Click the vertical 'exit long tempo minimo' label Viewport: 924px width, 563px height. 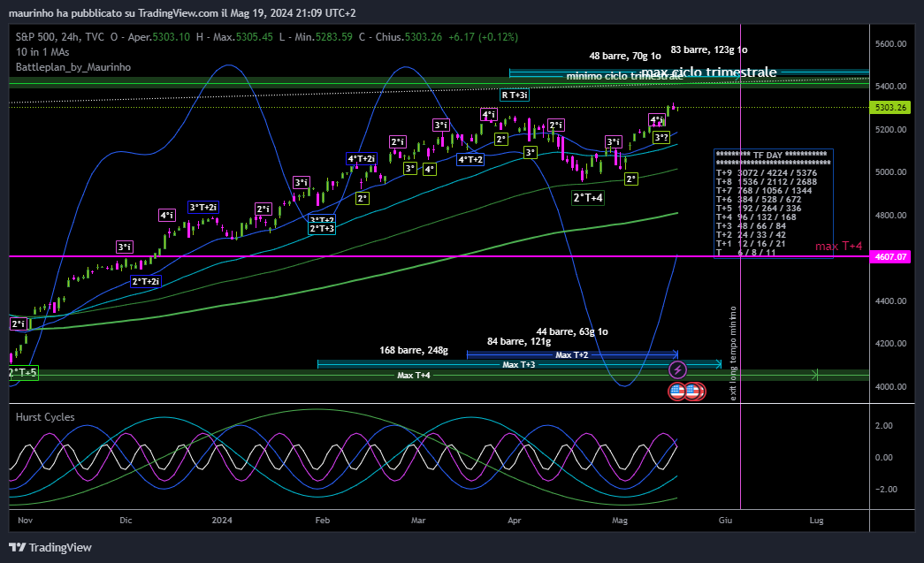point(733,354)
